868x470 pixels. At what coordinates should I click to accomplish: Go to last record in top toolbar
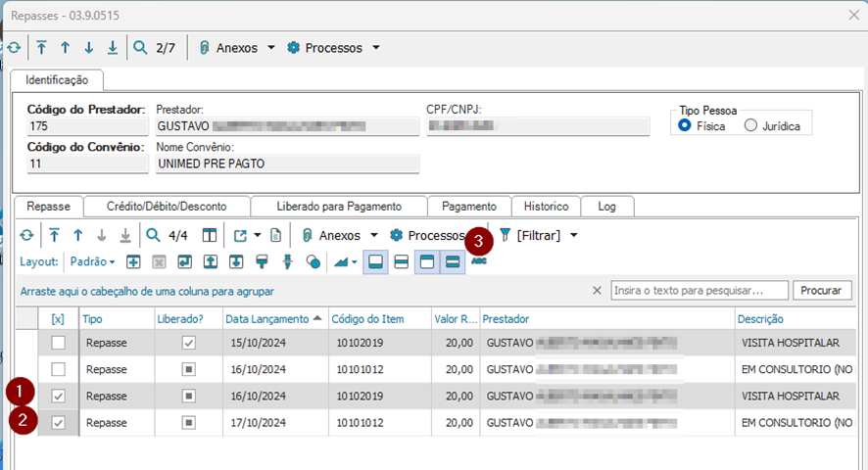pos(113,48)
